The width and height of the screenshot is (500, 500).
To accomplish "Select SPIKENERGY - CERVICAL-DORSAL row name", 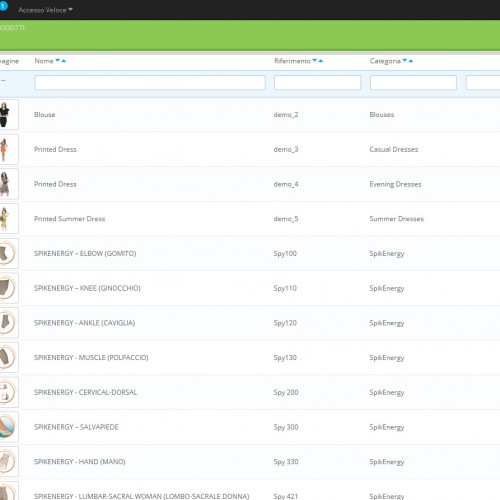I will point(86,392).
